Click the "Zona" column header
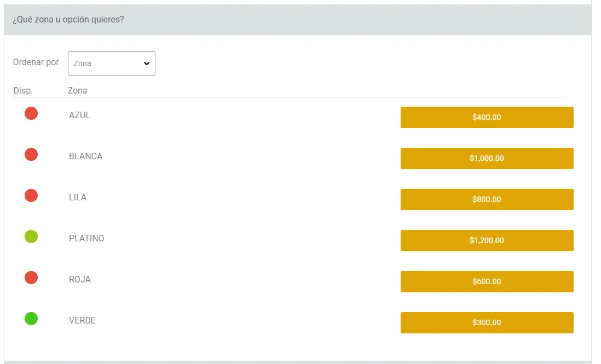The height and width of the screenshot is (364, 601). (x=77, y=90)
